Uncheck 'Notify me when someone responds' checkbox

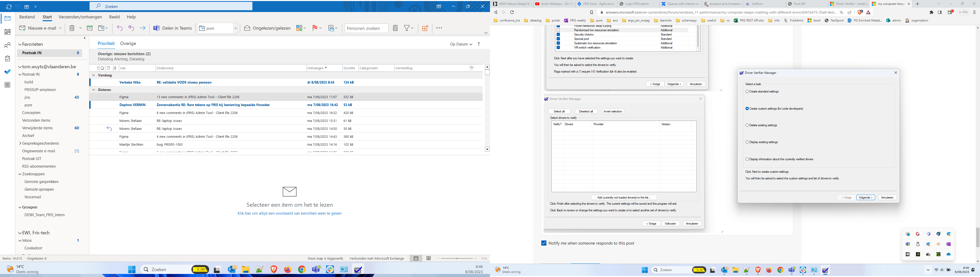tap(544, 243)
